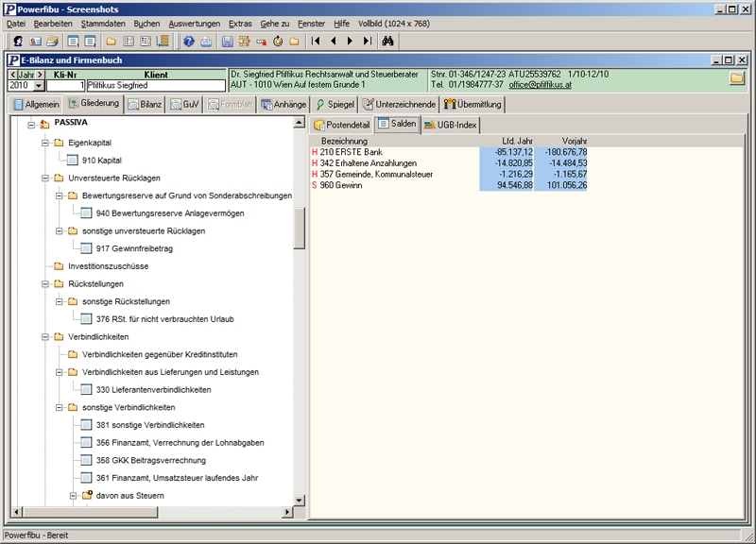Open the Postendetail tab
Viewport: 756px width, 544px height.
coord(341,125)
